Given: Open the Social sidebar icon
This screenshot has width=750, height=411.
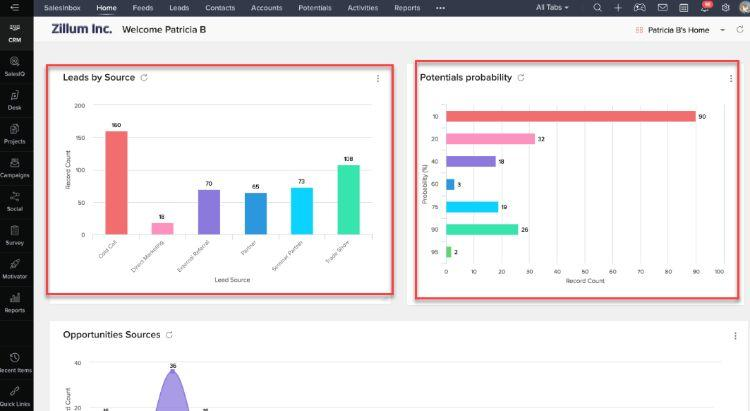Looking at the screenshot, I should [15, 201].
